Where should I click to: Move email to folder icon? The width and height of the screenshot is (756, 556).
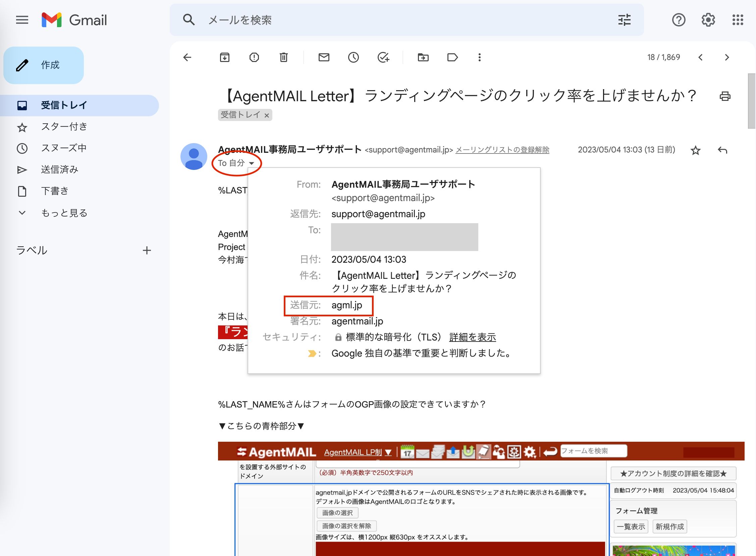(x=423, y=57)
